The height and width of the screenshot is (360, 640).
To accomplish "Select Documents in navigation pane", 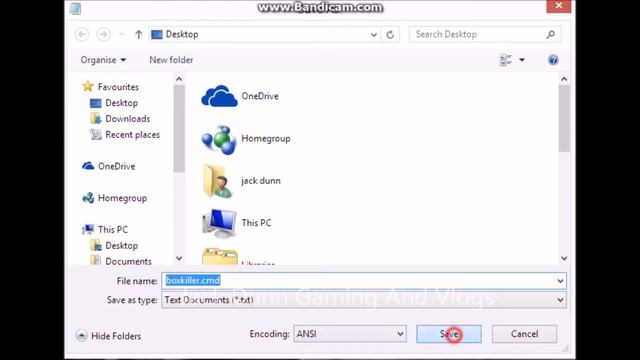I will pos(121,261).
